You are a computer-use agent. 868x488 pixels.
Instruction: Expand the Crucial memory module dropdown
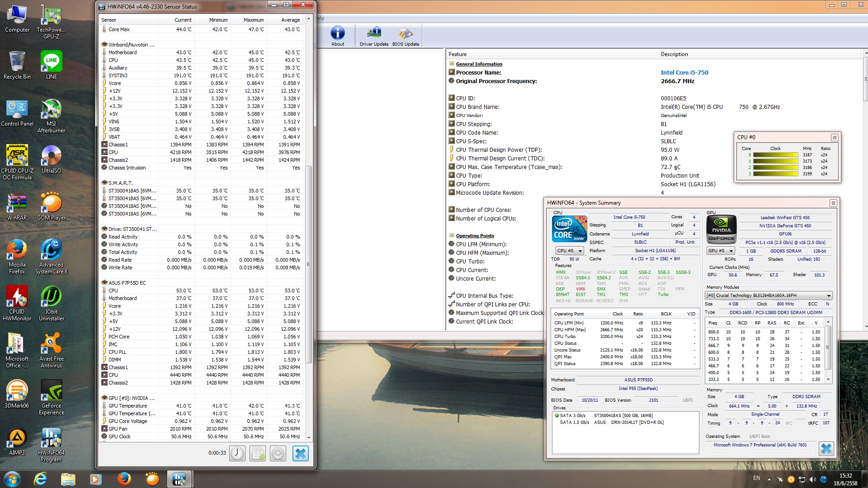click(x=829, y=296)
